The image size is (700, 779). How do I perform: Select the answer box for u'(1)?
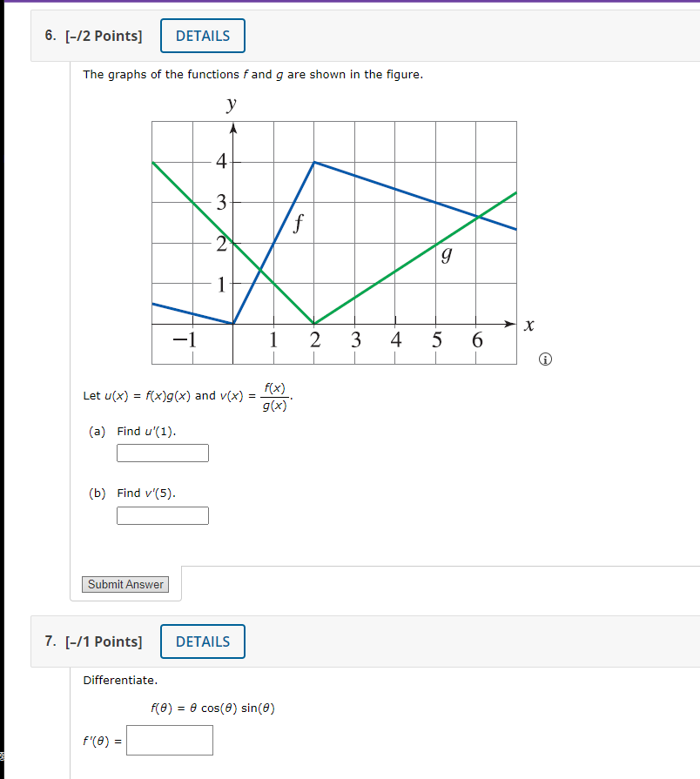162,453
